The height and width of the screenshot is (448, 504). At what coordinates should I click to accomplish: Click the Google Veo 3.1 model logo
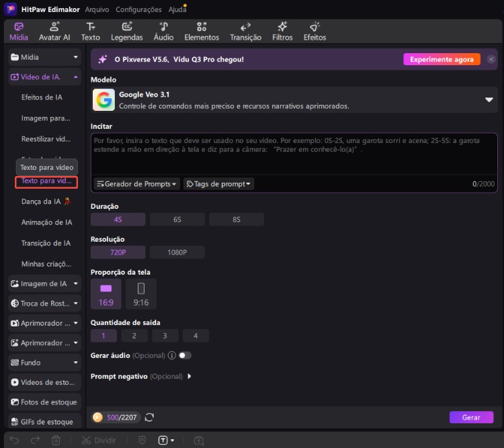pos(103,99)
